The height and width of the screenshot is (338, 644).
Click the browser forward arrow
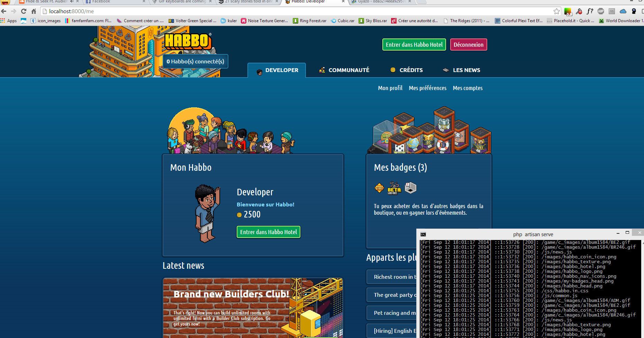click(x=14, y=11)
